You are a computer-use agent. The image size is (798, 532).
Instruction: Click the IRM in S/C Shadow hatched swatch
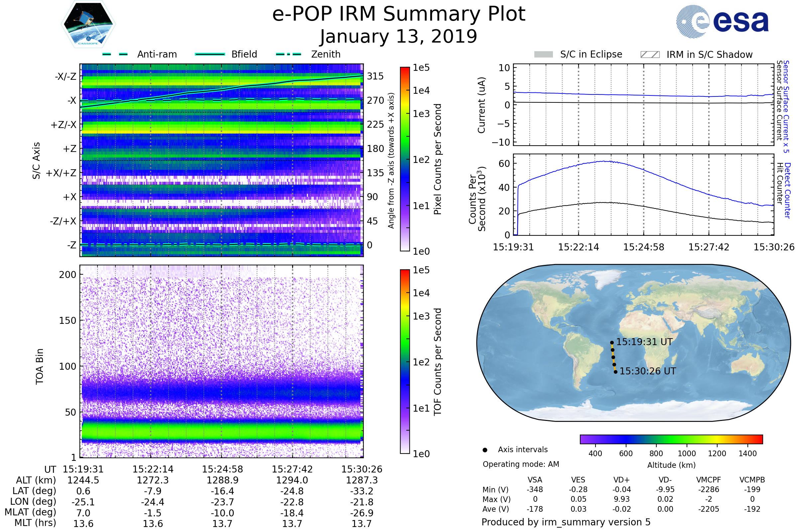click(650, 55)
